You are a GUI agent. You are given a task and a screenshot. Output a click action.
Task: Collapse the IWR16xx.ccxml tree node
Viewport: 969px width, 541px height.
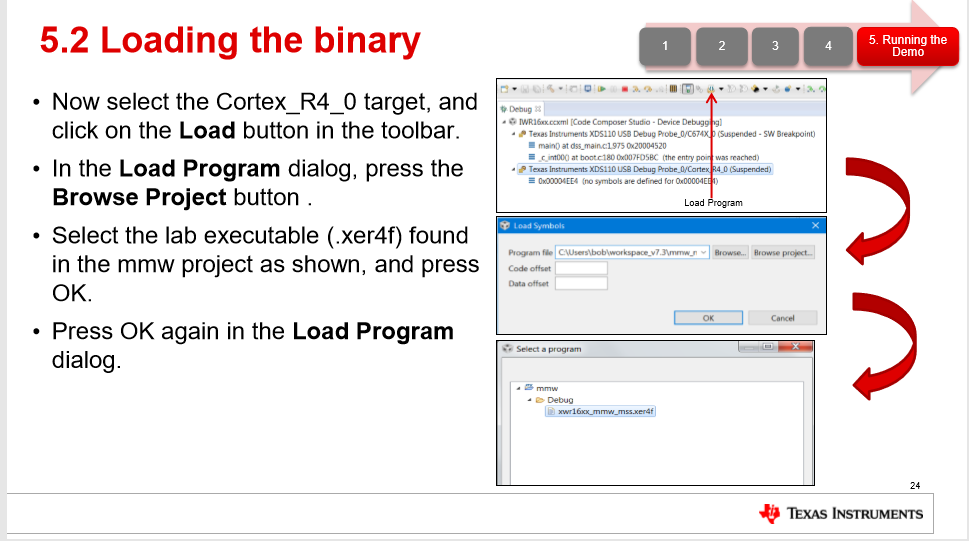coord(504,122)
